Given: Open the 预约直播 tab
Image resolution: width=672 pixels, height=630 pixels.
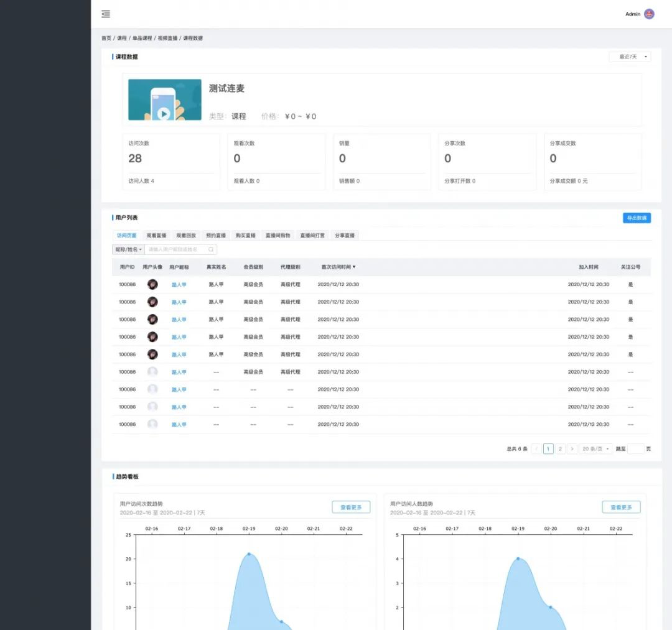Looking at the screenshot, I should click(x=216, y=236).
